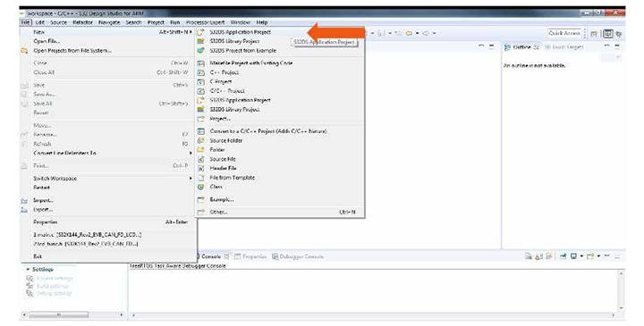
Task: Open the Project settings link
Action: [54, 279]
